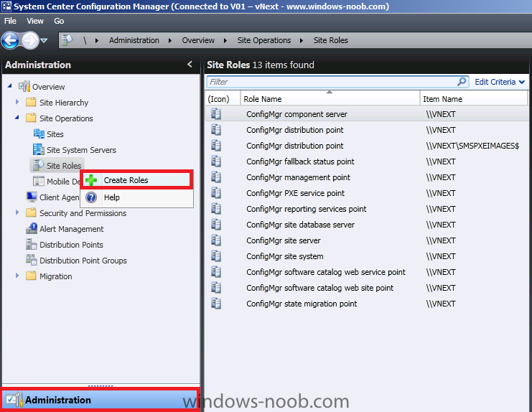The height and width of the screenshot is (412, 532).
Task: Click the ConfigMgr site server row icon
Action: pos(216,240)
